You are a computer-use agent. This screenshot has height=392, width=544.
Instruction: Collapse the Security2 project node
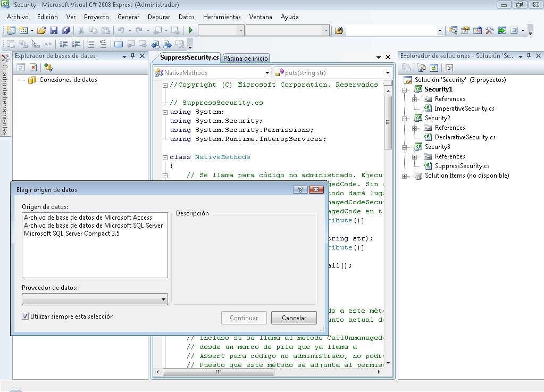[x=404, y=119]
